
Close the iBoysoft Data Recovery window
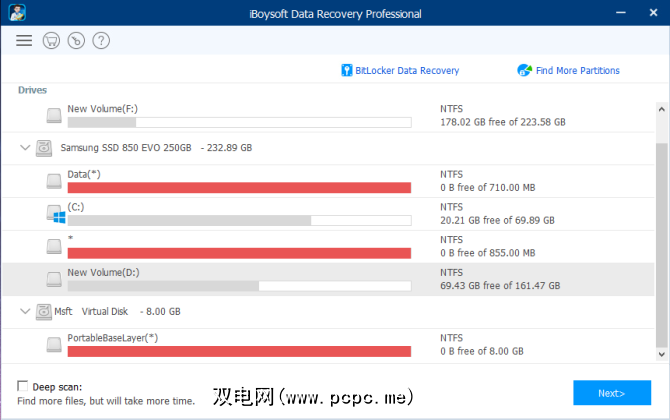(653, 13)
